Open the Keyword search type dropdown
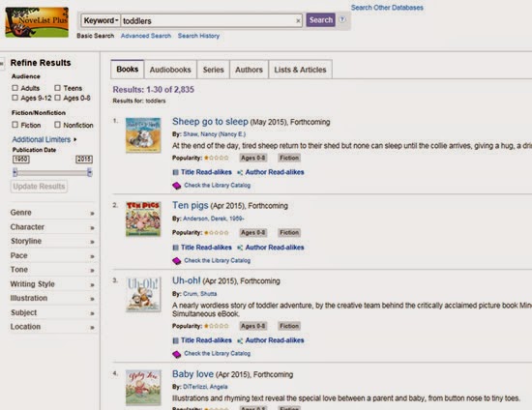Screen dimensions: 532x410 tap(101, 20)
